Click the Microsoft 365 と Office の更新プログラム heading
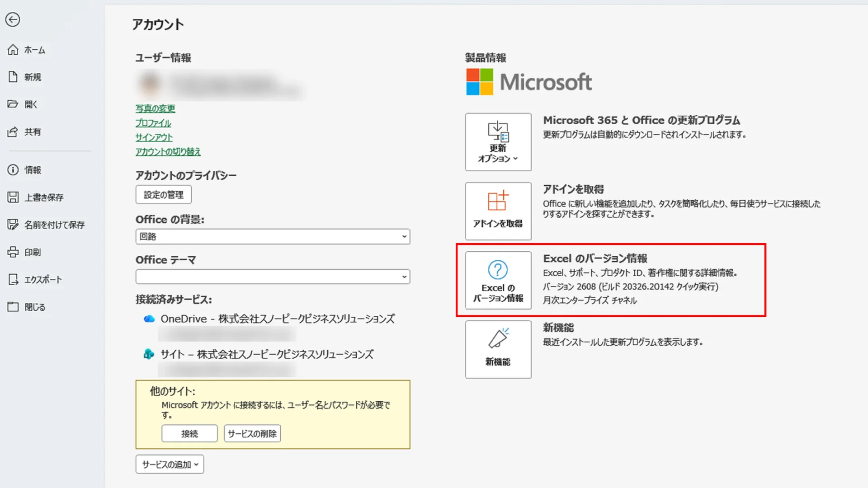The width and height of the screenshot is (868, 488). click(642, 120)
